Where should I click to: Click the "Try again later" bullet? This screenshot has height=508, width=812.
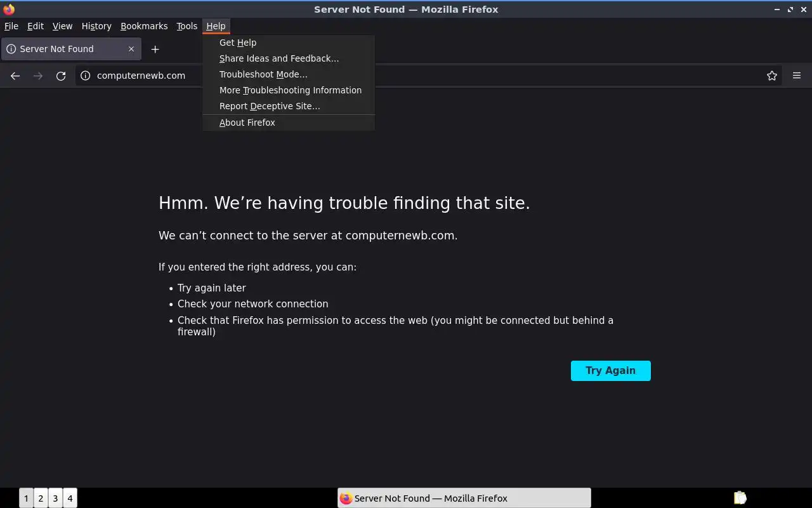click(212, 288)
